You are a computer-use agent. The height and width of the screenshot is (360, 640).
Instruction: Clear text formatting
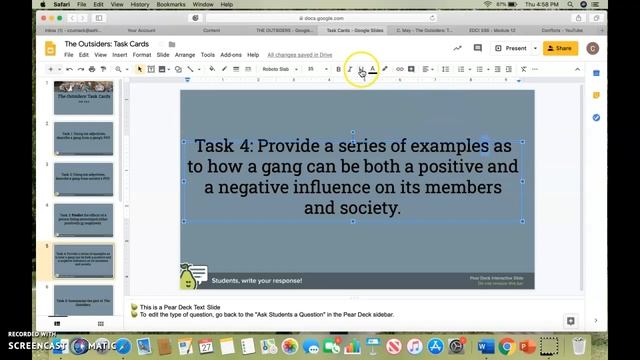pyautogui.click(x=524, y=69)
